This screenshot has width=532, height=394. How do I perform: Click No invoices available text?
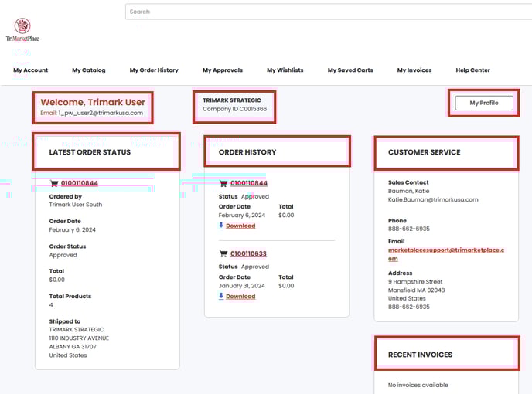click(x=418, y=386)
